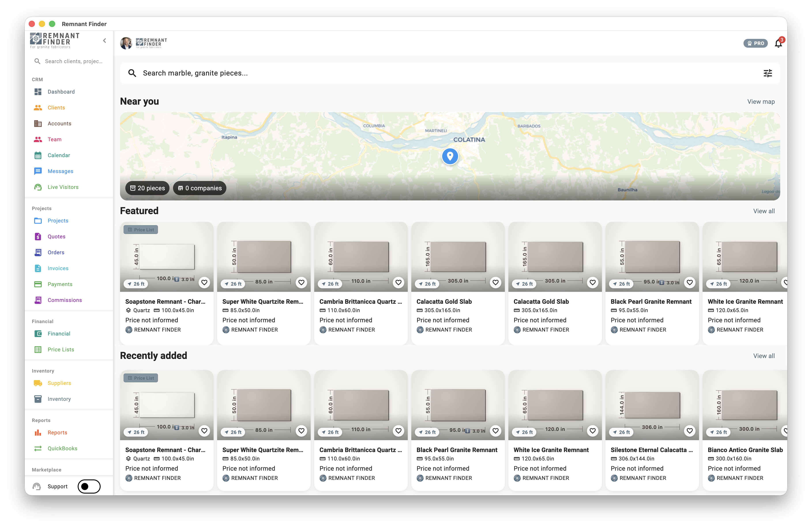Open the QuickBooks integration
This screenshot has height=528, width=812.
(63, 448)
